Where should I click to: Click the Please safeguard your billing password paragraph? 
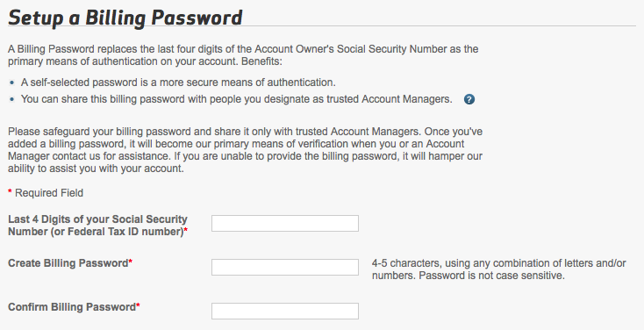(x=245, y=150)
